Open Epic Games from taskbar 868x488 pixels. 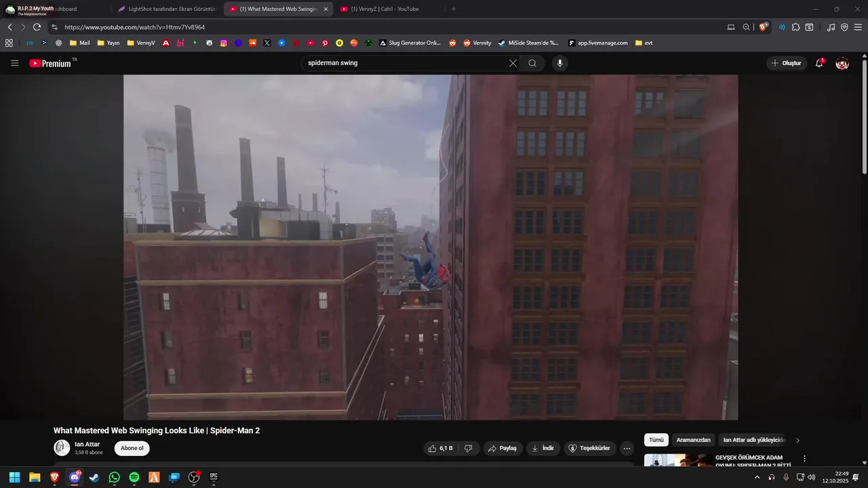coord(214,477)
